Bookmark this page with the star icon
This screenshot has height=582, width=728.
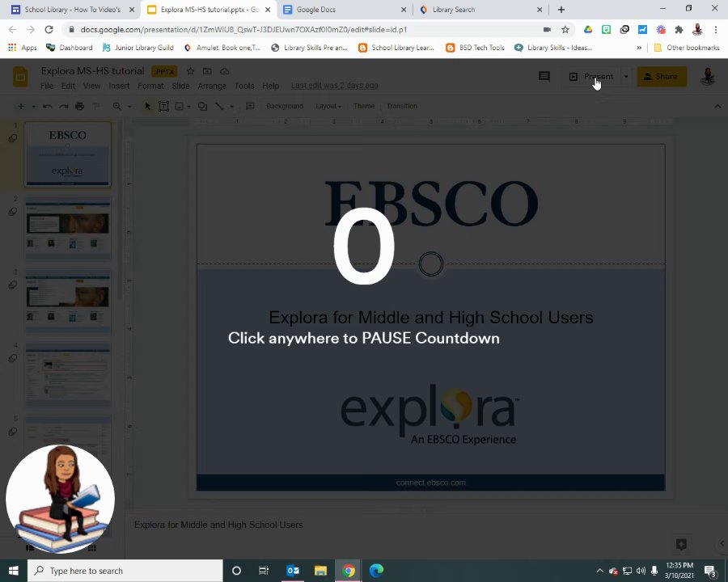[x=565, y=30]
